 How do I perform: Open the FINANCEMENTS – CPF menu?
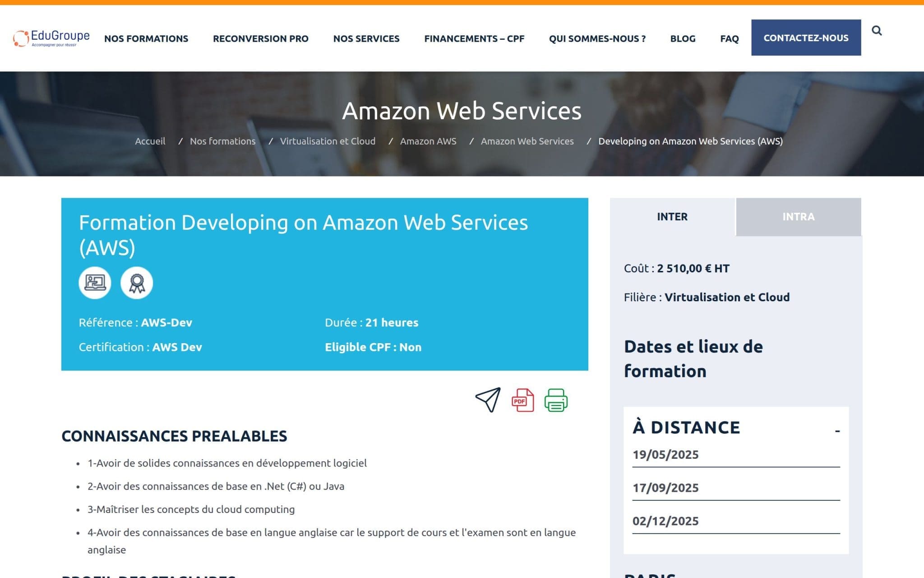(x=474, y=38)
